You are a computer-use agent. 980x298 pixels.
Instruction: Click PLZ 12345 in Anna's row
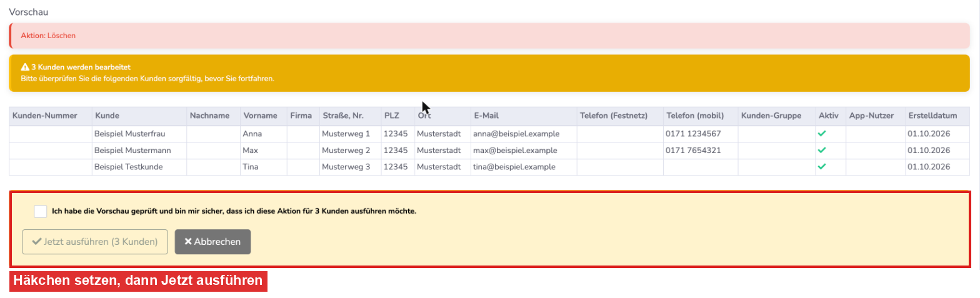(396, 134)
